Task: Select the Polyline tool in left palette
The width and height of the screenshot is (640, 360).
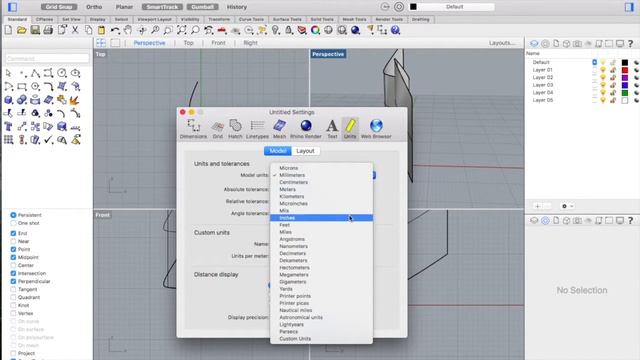Action: point(36,73)
